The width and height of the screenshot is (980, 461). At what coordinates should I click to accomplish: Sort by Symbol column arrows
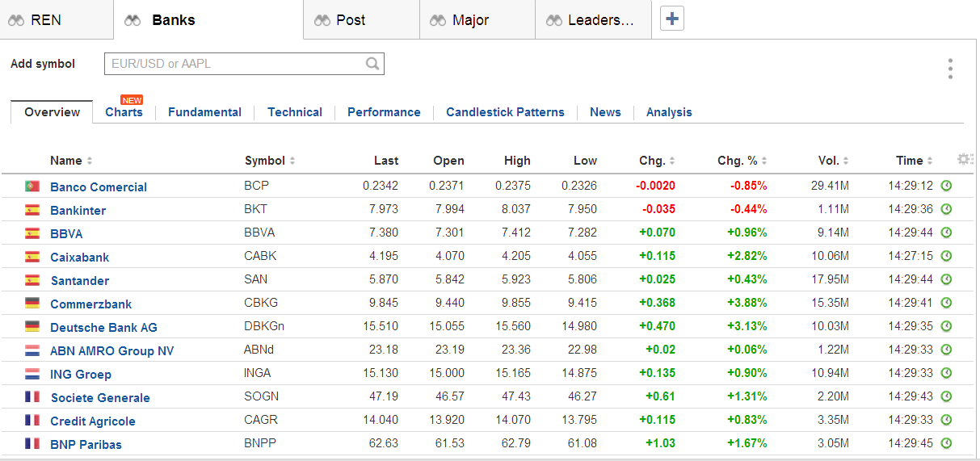[292, 161]
